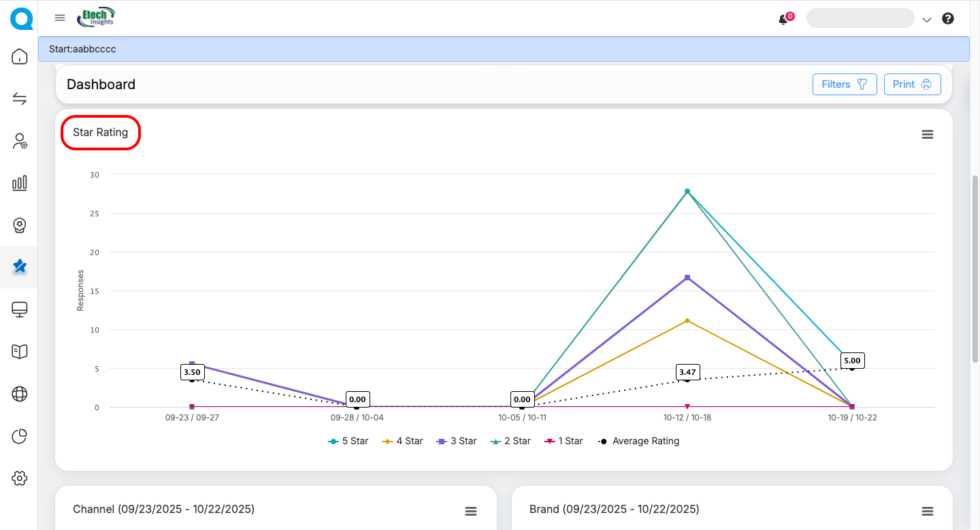
Task: Click the globe icon in sidebar
Action: (x=20, y=394)
